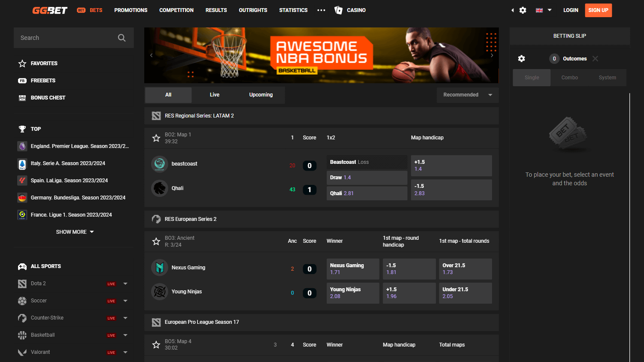Select Draw 1.4 outcome
The height and width of the screenshot is (362, 644).
click(367, 178)
